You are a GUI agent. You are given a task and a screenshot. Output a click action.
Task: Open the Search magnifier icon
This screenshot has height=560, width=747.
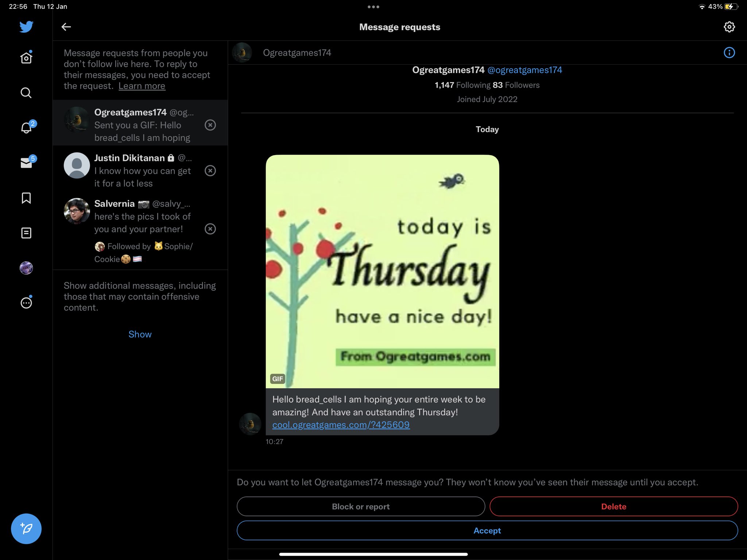tap(26, 93)
